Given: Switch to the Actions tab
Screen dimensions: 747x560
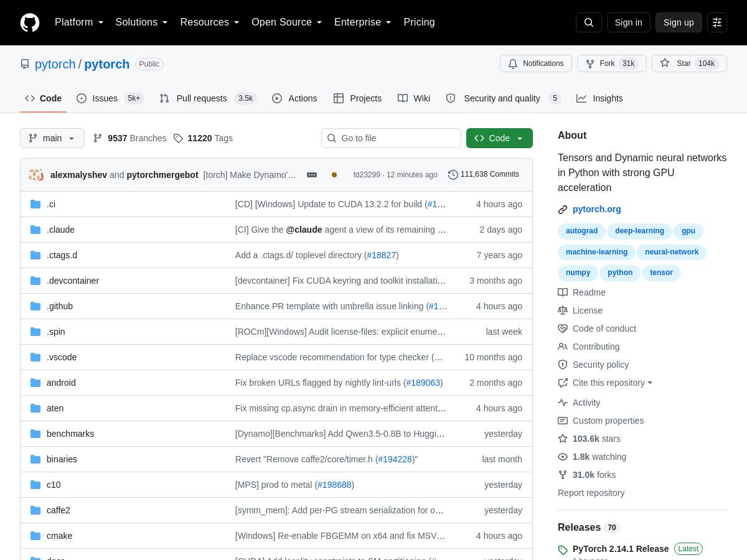Looking at the screenshot, I should click(x=294, y=98).
